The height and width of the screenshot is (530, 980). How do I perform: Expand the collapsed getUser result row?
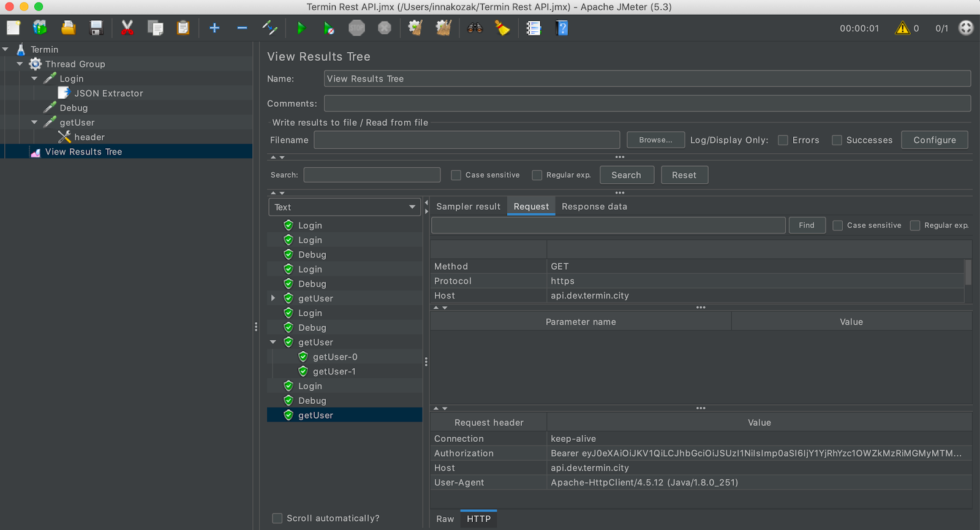(x=273, y=298)
